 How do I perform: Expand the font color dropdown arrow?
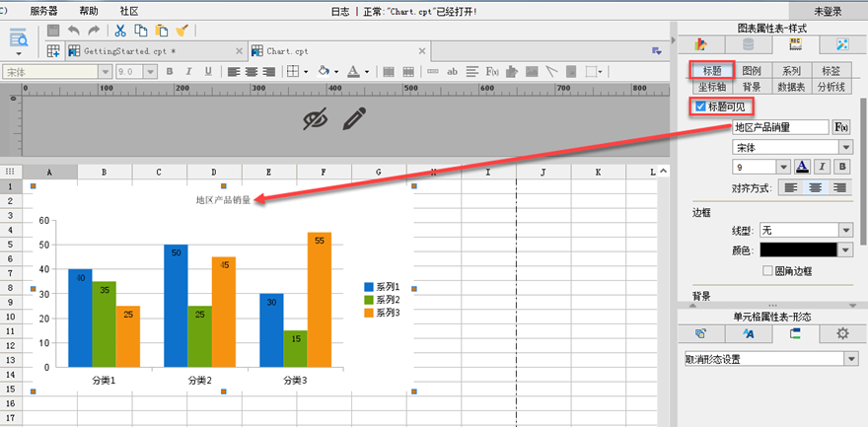pos(367,72)
